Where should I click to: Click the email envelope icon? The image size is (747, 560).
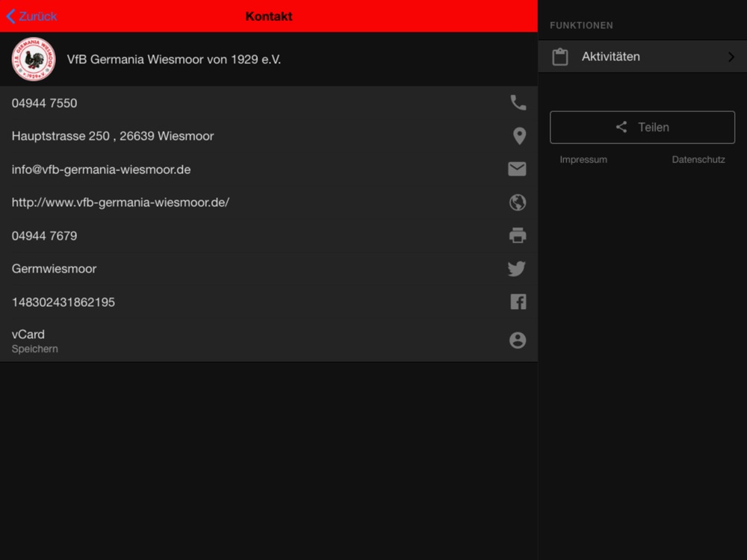(x=517, y=169)
